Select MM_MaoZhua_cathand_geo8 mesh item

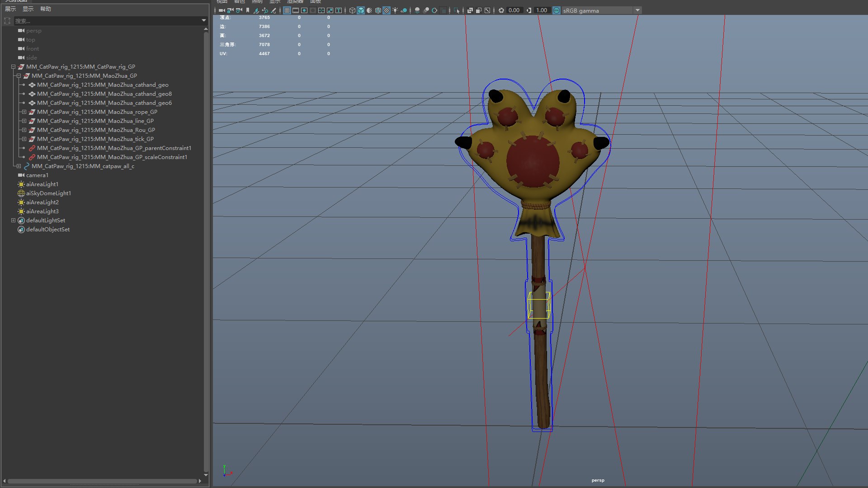click(x=104, y=94)
